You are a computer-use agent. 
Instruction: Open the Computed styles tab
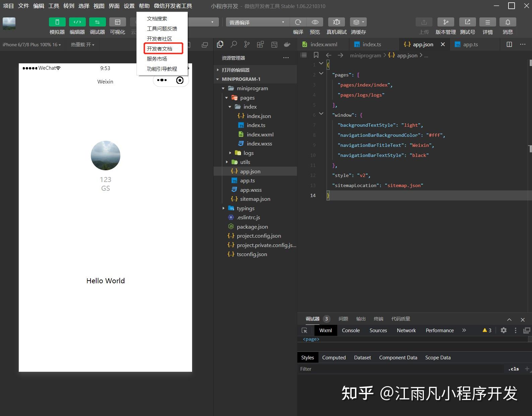coord(334,358)
